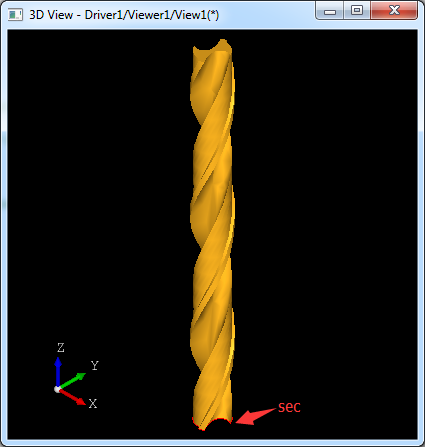Pick the hollow top end of the drill
Viewport: 425px width, 447px height.
[x=212, y=46]
